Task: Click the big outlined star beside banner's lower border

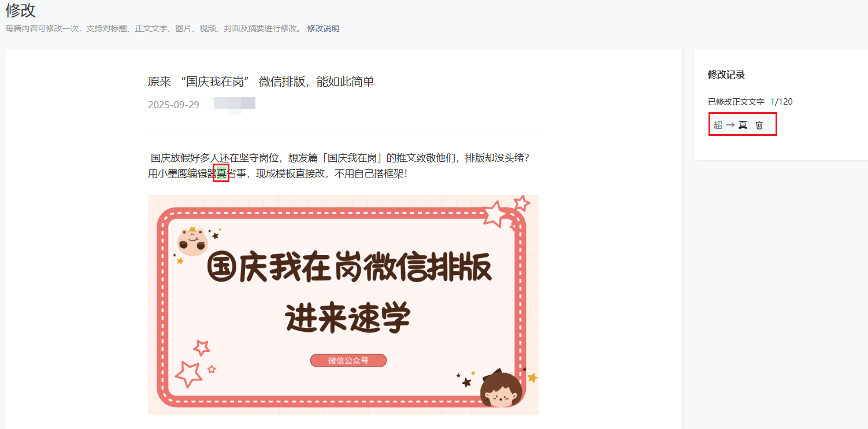Action: pyautogui.click(x=188, y=373)
